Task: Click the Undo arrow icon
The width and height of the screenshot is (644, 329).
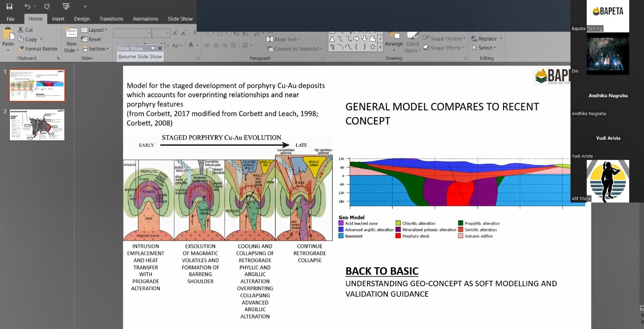Action: pos(27,6)
